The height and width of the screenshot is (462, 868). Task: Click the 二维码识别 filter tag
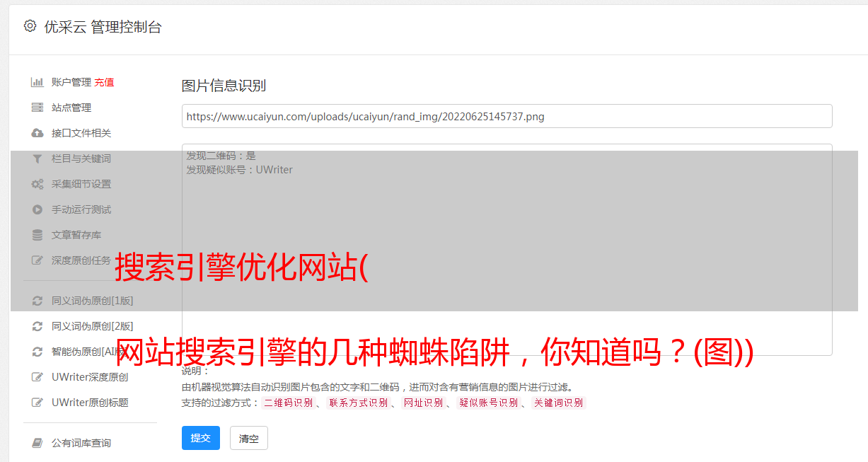pyautogui.click(x=288, y=403)
